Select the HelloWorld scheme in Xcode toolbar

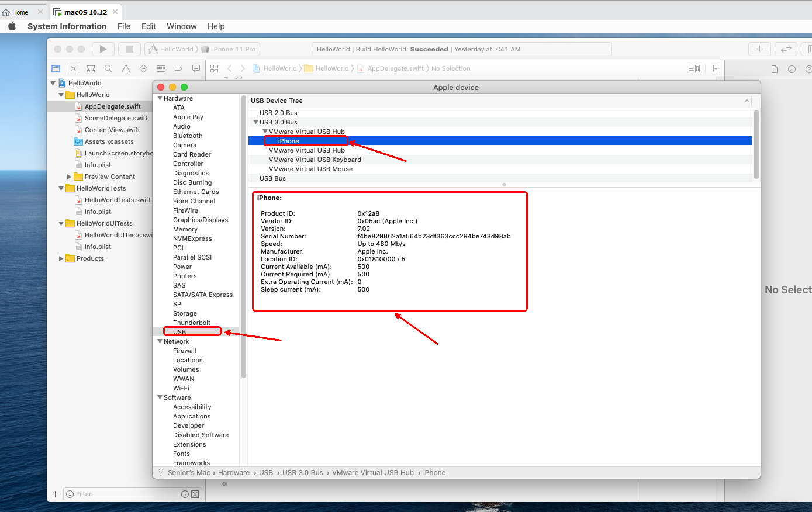(x=171, y=49)
